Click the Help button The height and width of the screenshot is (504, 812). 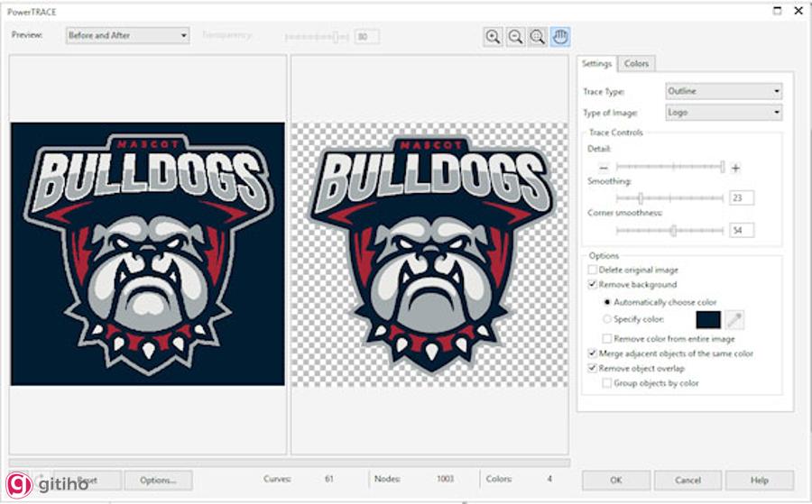point(759,481)
